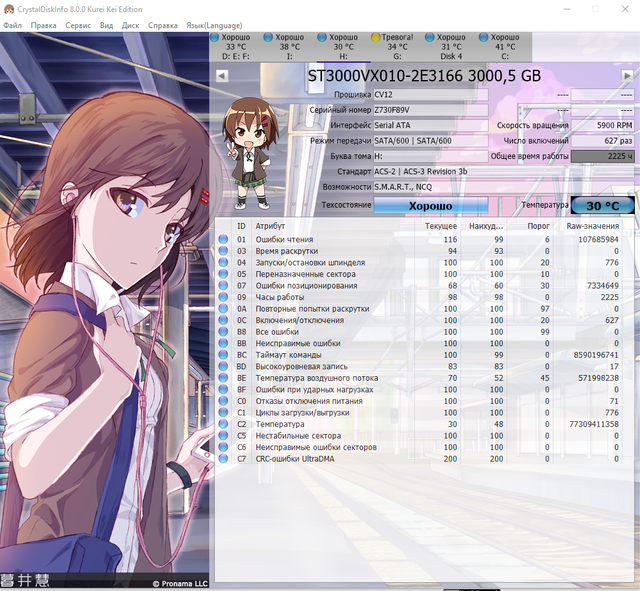The height and width of the screenshot is (591, 640).
Task: Click status orb for Ошибки позиционирования
Action: tap(223, 286)
